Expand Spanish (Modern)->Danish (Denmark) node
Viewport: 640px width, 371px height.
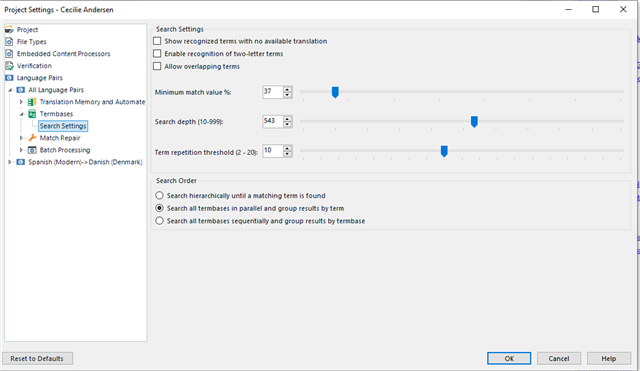(10, 162)
